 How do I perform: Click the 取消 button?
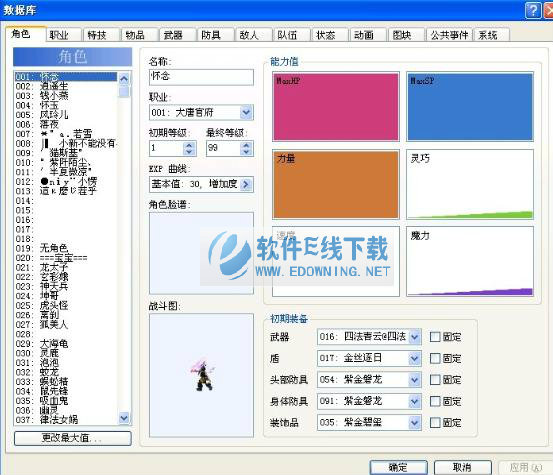click(462, 468)
